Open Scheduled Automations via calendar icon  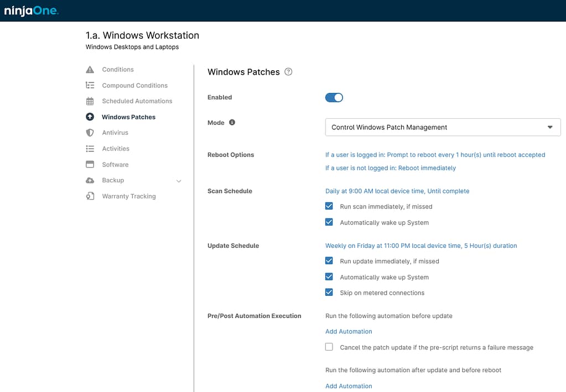91,101
